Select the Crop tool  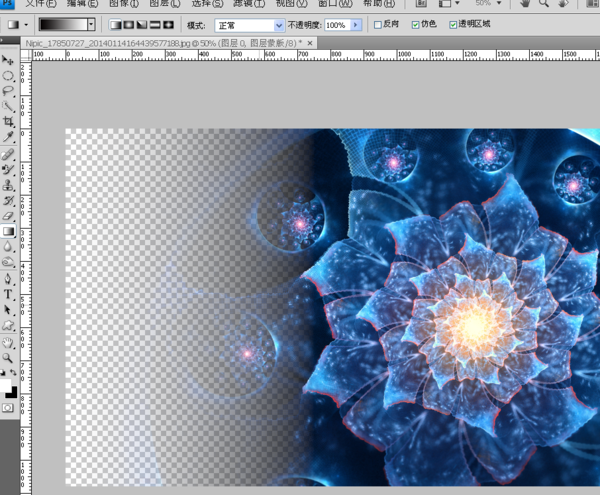coord(8,122)
